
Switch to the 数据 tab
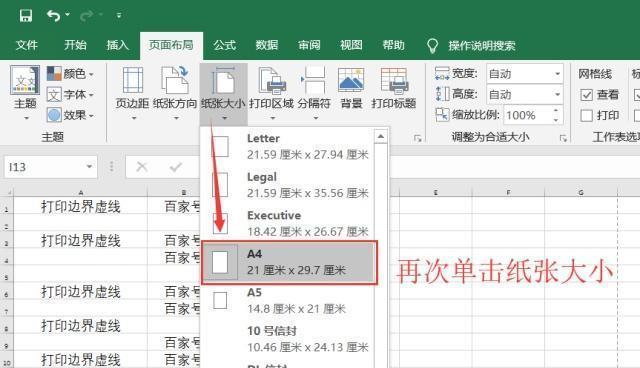tap(267, 45)
